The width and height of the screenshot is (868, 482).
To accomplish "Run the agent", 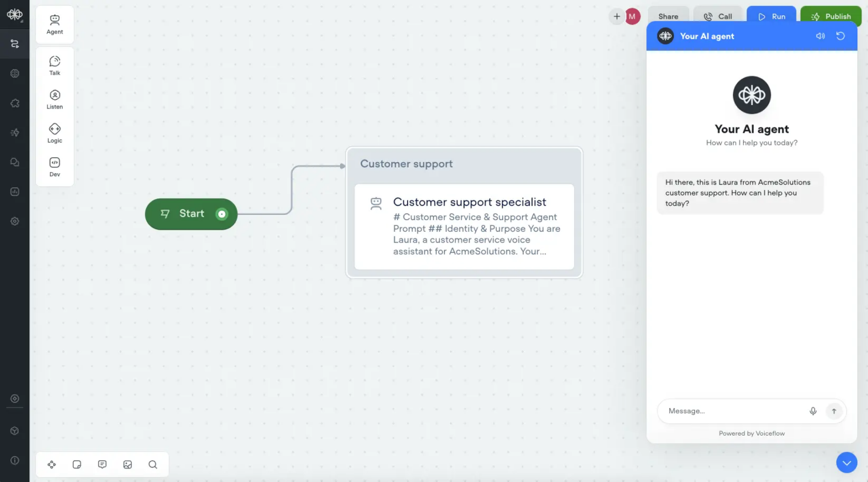I will click(771, 16).
